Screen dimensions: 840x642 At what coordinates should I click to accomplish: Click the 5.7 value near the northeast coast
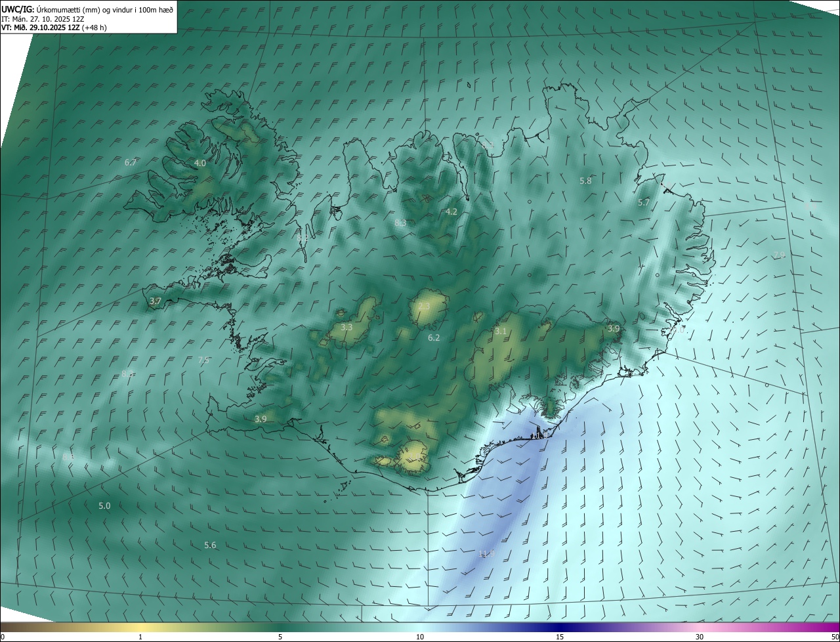[644, 203]
